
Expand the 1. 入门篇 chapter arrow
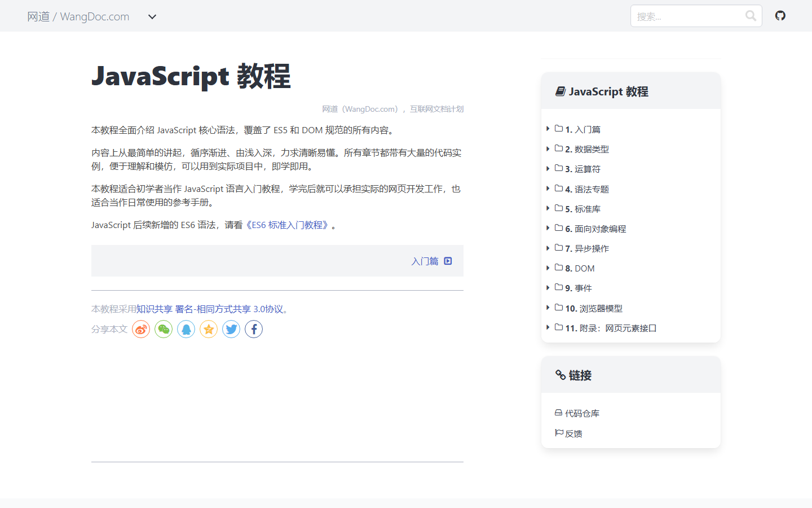tap(548, 129)
